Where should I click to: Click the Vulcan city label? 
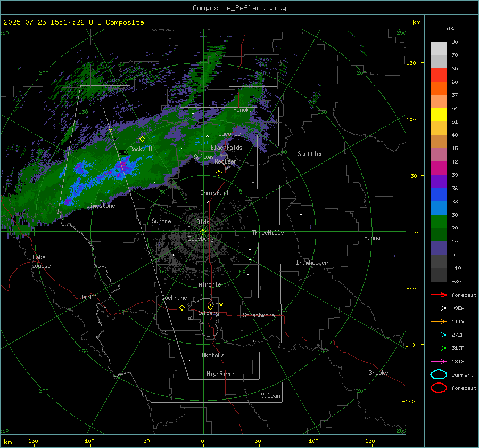(x=270, y=396)
